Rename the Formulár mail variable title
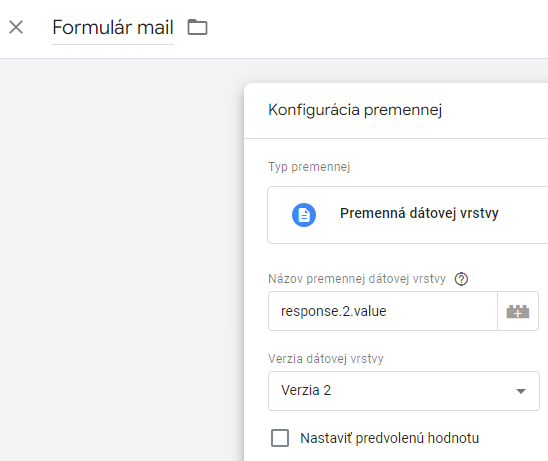 coord(113,27)
